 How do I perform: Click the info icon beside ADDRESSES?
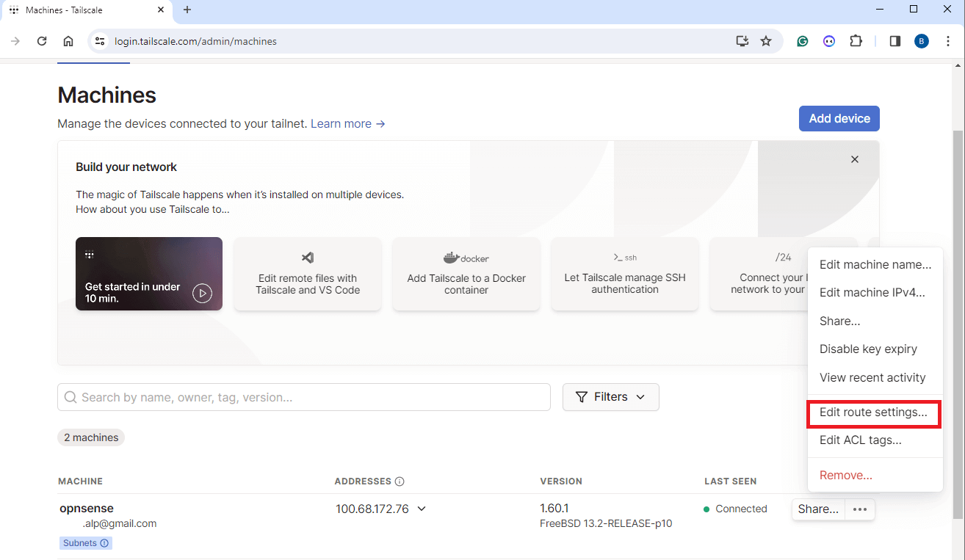pyautogui.click(x=400, y=481)
